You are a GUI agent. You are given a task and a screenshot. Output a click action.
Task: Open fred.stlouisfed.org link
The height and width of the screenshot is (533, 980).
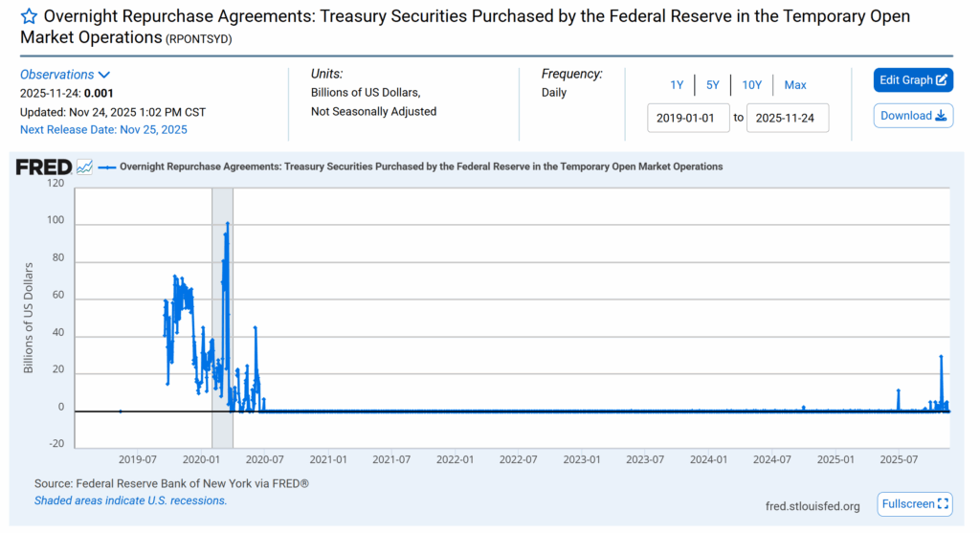point(813,506)
